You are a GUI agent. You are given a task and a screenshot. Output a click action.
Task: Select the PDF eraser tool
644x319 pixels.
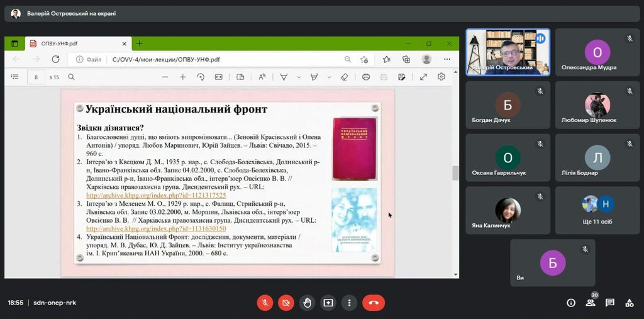click(344, 77)
